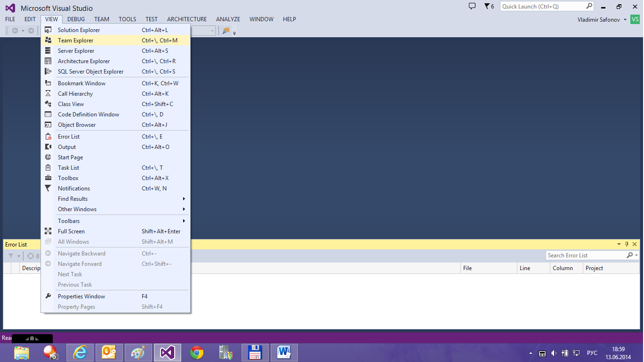
Task: Click the Output window icon
Action: click(48, 147)
